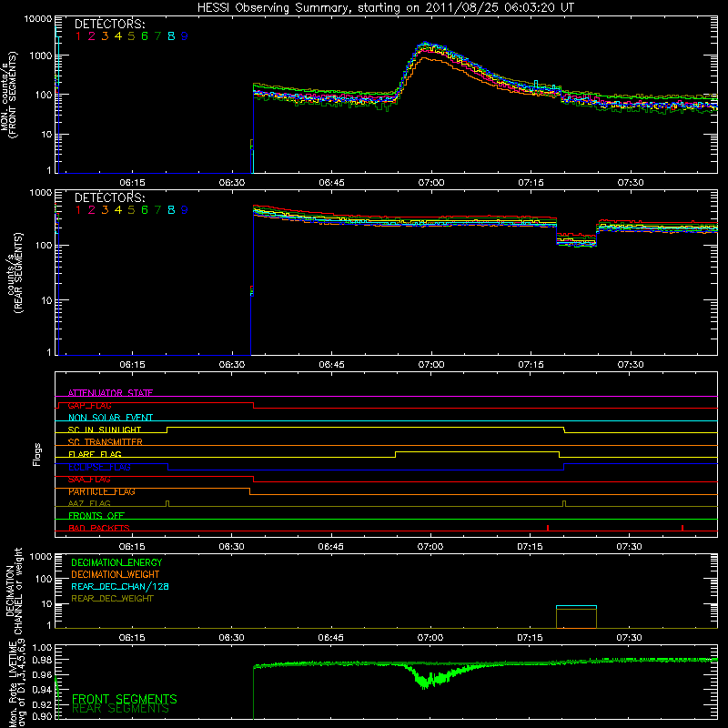Click the BAD PACKETS label
Viewport: 728px width, 728px height.
99,528
